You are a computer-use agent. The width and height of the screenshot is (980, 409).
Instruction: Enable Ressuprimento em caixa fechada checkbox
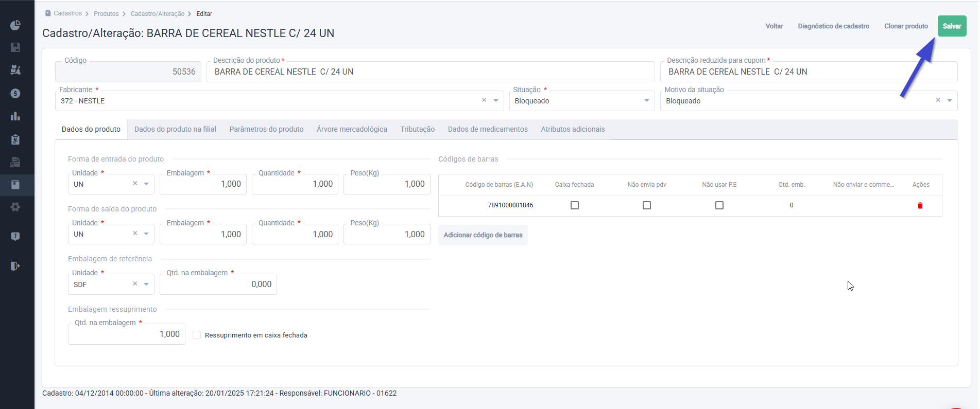197,335
